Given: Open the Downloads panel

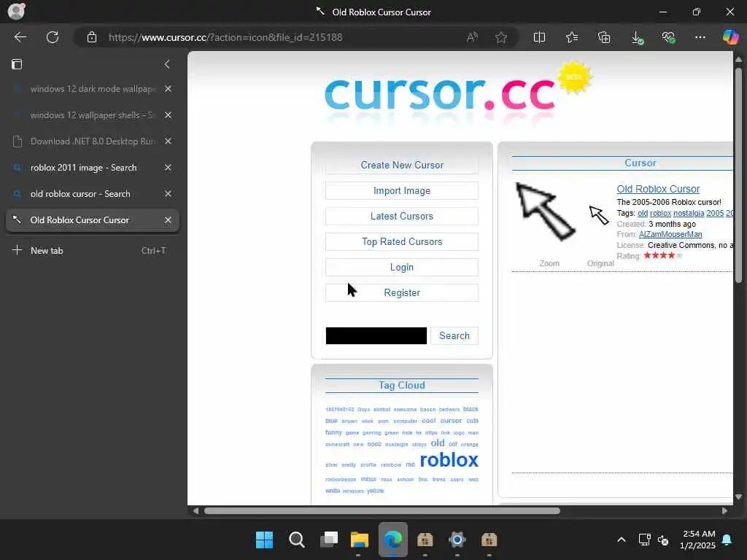Looking at the screenshot, I should click(636, 38).
